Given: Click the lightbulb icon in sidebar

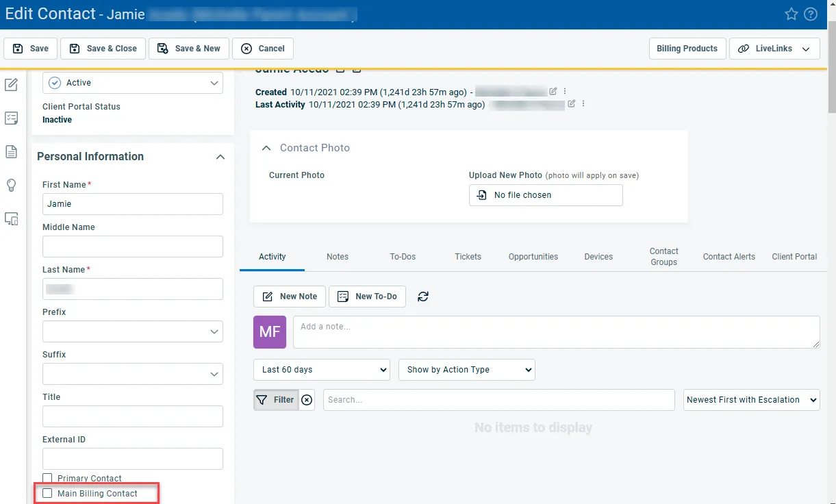Looking at the screenshot, I should [x=11, y=185].
